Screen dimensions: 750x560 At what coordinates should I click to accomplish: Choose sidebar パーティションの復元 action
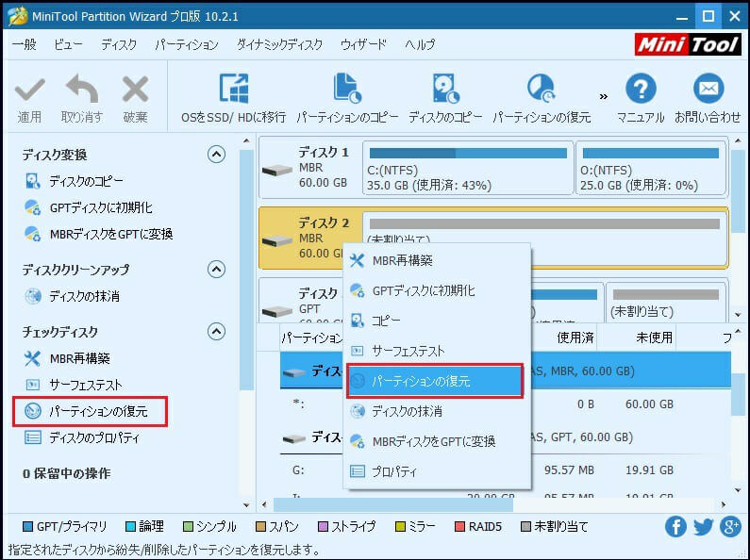point(91,411)
